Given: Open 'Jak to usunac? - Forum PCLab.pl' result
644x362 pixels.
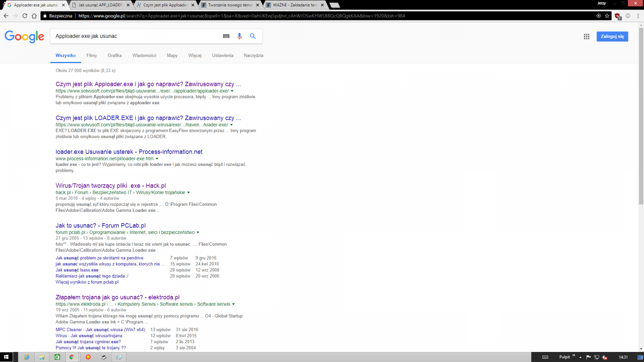Looking at the screenshot, I should pyautogui.click(x=101, y=226).
